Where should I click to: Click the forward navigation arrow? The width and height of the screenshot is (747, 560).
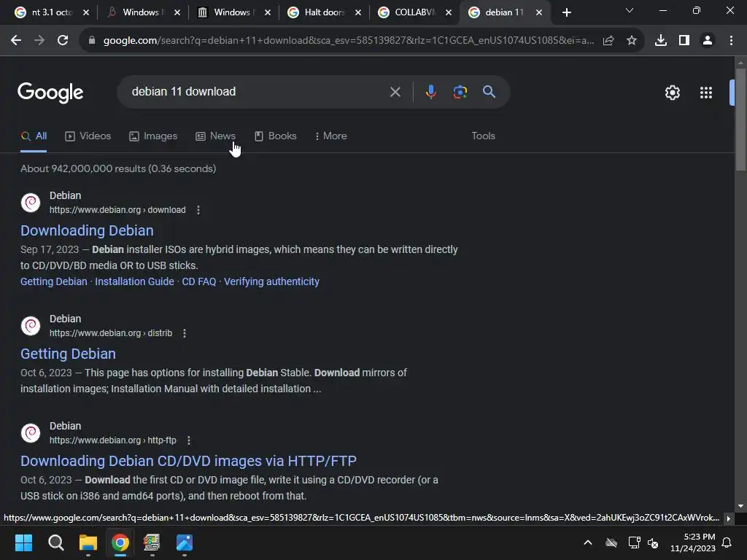[39, 41]
